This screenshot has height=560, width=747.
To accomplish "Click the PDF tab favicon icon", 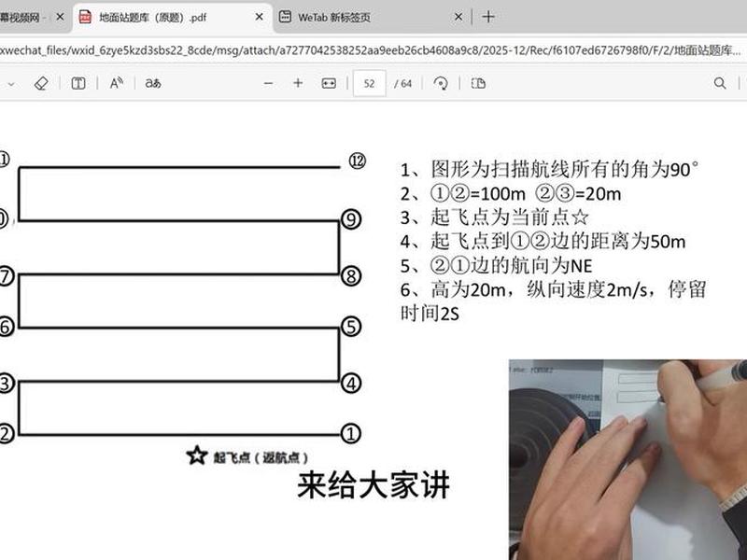I will 85,17.
